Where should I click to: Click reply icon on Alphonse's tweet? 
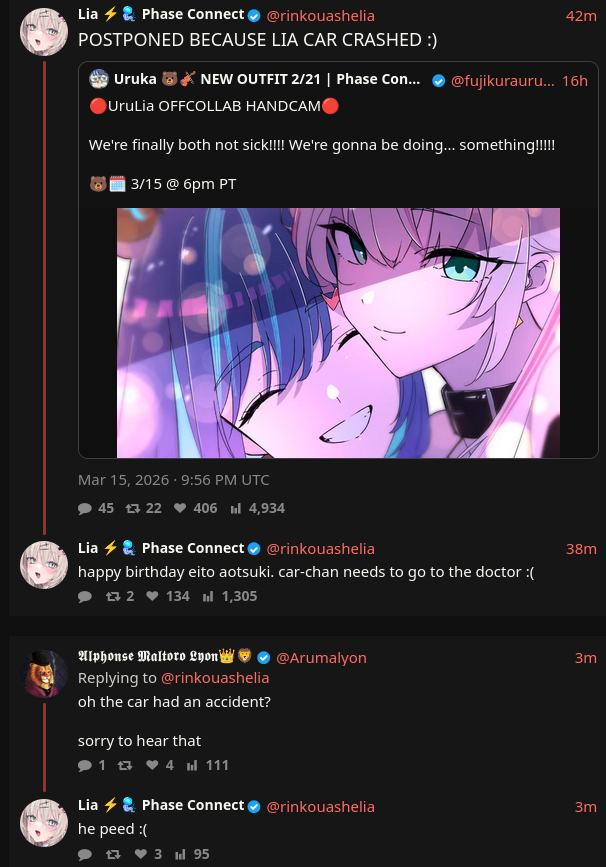tap(85, 765)
